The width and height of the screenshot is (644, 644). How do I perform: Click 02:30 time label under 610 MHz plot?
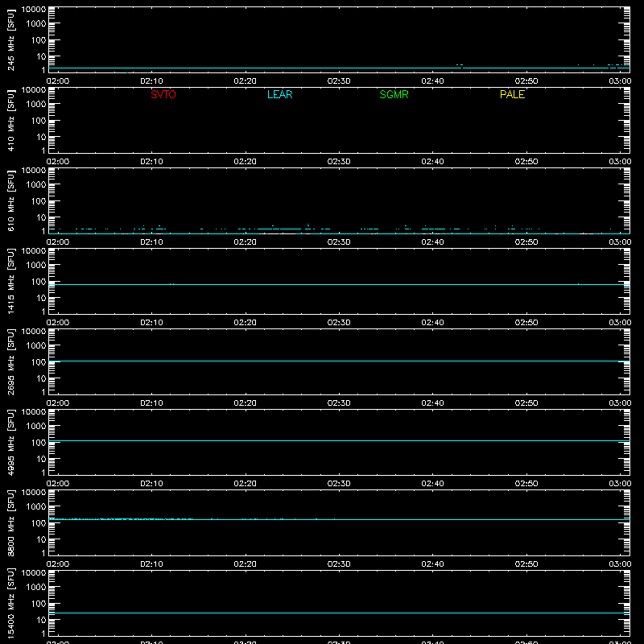pyautogui.click(x=339, y=242)
